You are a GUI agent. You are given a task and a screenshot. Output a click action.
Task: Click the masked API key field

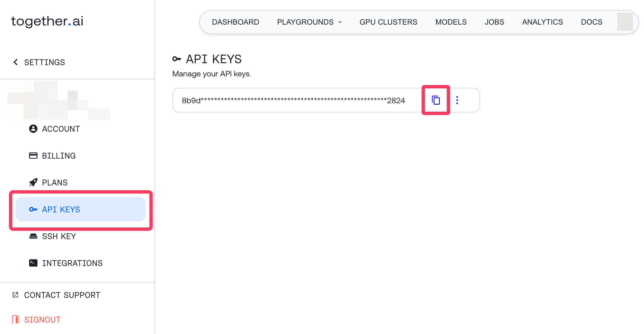click(x=293, y=100)
